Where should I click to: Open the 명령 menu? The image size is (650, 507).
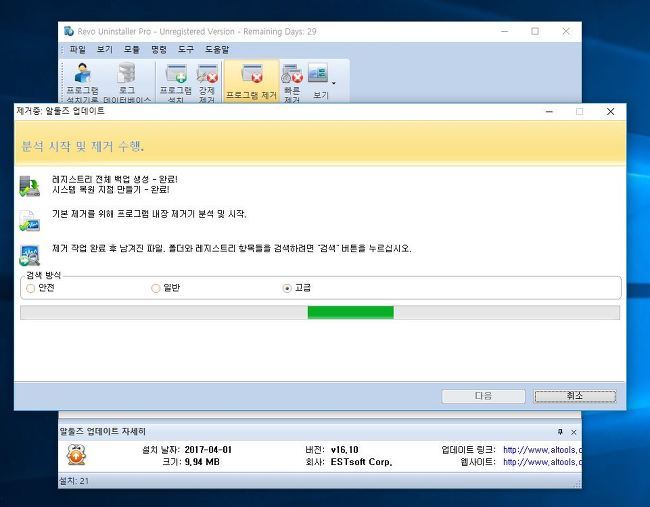click(x=159, y=49)
